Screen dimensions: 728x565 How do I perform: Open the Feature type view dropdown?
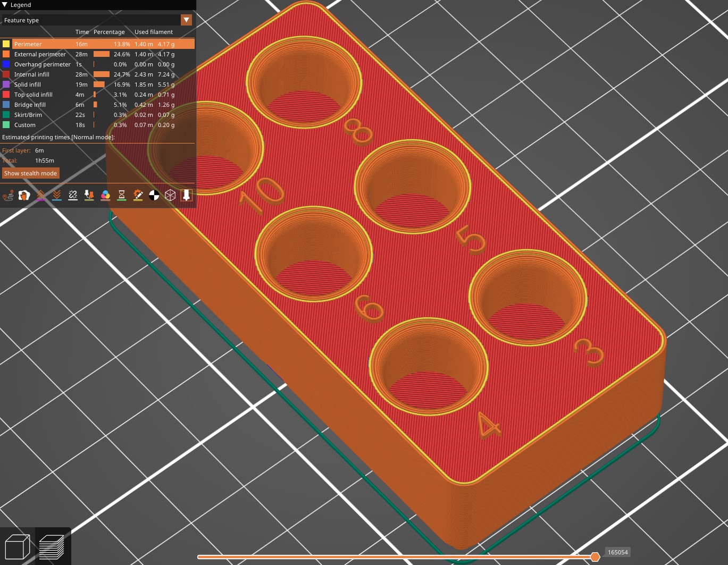[x=186, y=20]
